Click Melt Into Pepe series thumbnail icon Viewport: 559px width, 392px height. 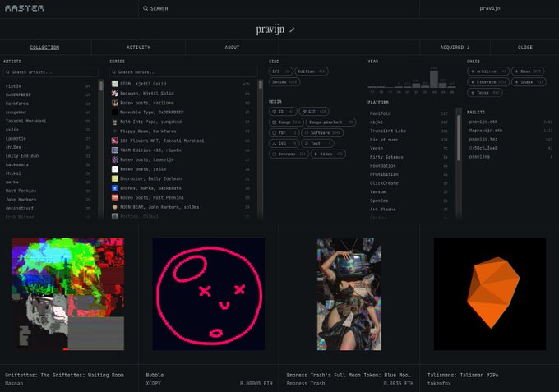[115, 122]
